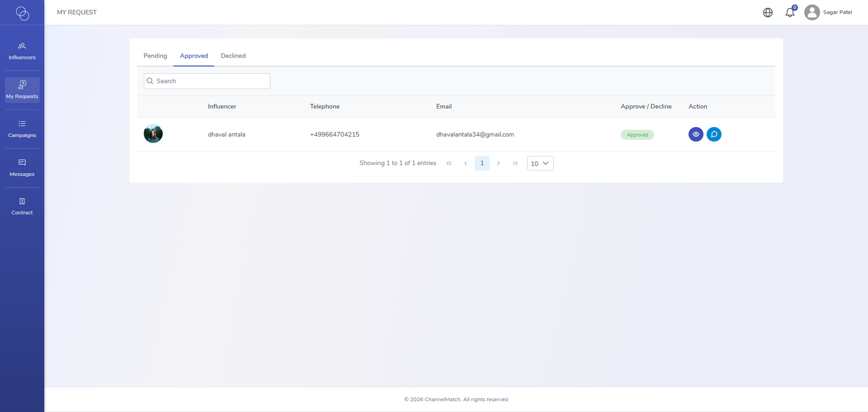Open the Messages sidebar section
The width and height of the screenshot is (868, 412).
point(22,168)
